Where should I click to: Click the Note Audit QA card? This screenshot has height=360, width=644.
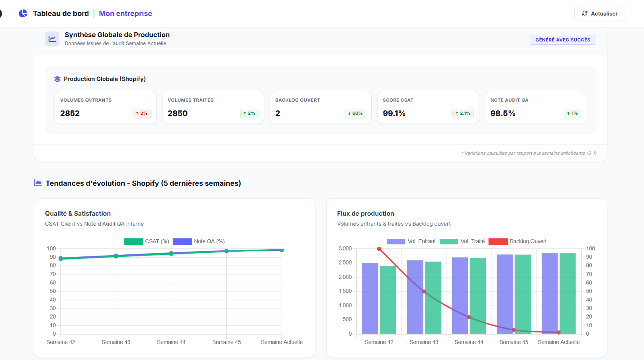tap(535, 108)
